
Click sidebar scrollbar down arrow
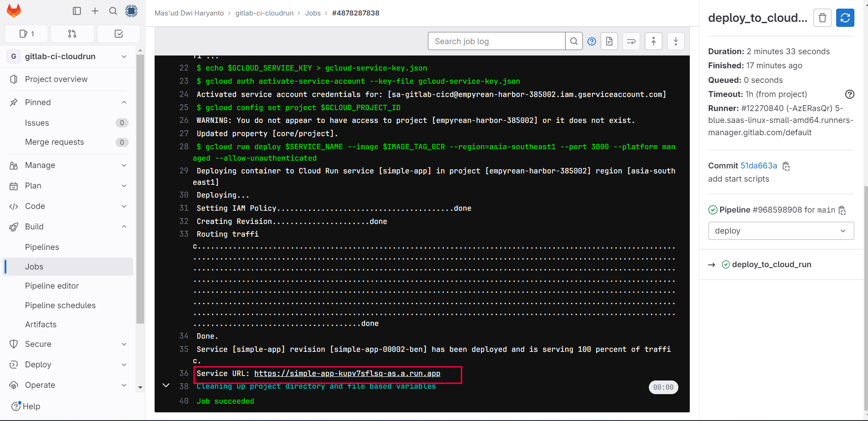pyautogui.click(x=140, y=387)
